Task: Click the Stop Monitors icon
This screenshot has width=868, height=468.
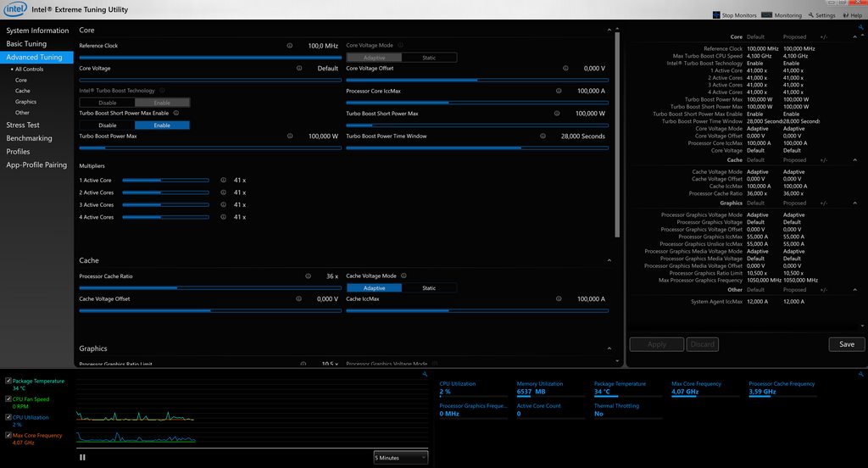Action: [x=716, y=15]
